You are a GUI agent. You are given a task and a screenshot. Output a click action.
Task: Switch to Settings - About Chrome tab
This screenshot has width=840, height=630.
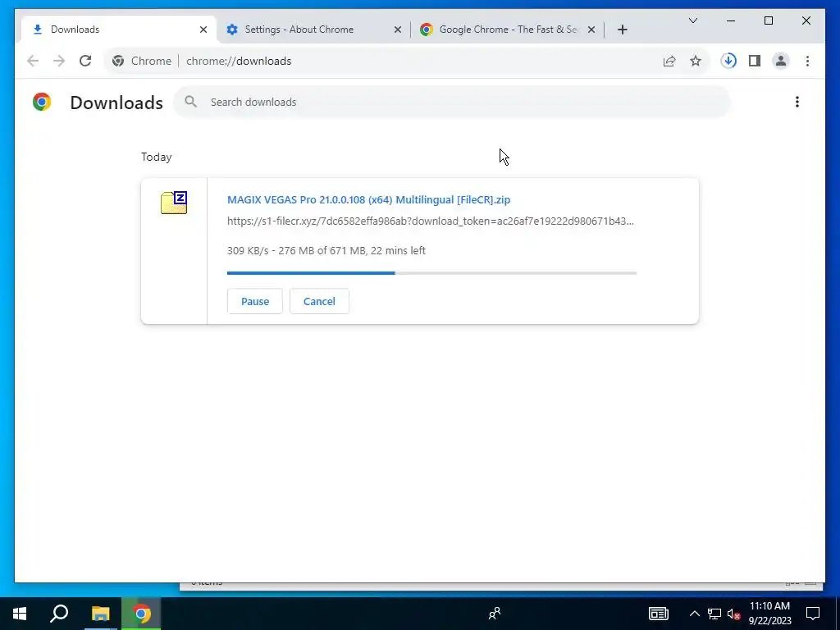[x=313, y=30]
